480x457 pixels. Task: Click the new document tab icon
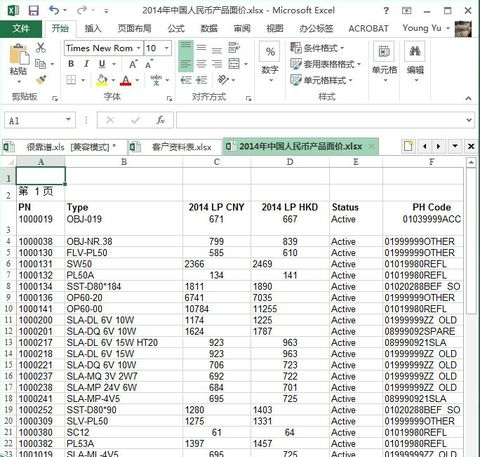click(409, 146)
